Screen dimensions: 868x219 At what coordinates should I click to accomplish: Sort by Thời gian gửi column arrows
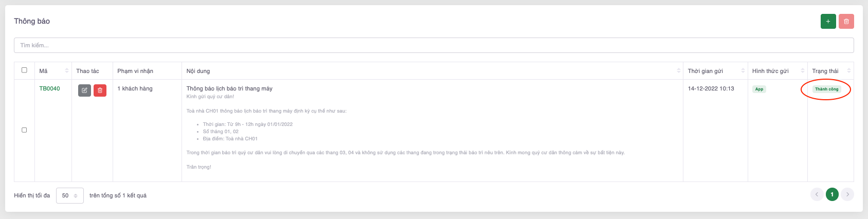(x=743, y=71)
